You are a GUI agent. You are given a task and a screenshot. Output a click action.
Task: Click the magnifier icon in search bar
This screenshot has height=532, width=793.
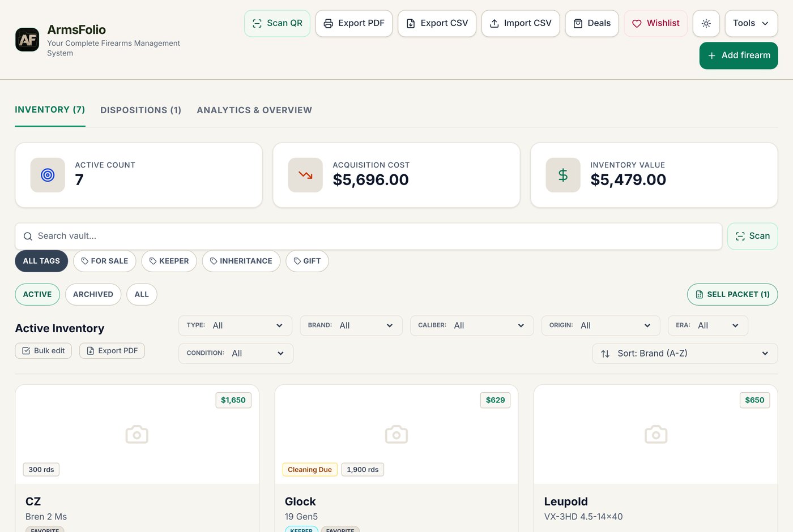tap(28, 237)
